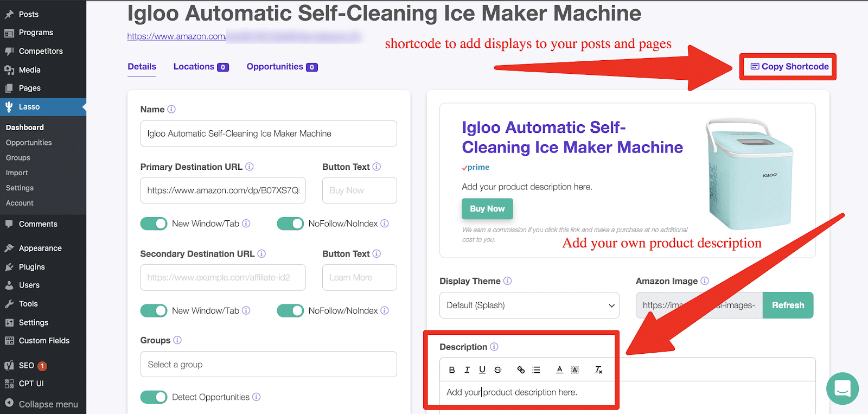This screenshot has height=414, width=868.
Task: Click the Competitors thumbs-down icon
Action: [x=9, y=51]
